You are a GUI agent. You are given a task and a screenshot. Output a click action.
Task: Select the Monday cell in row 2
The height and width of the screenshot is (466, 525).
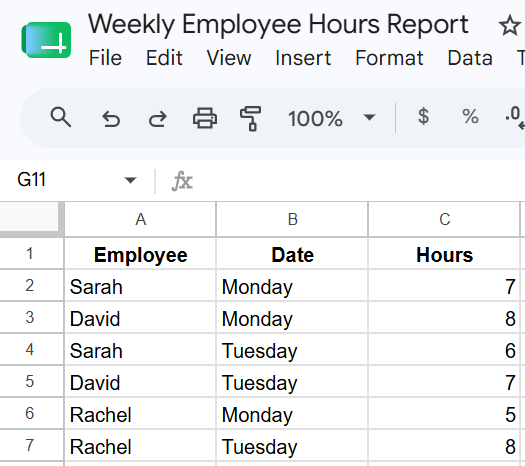point(292,286)
